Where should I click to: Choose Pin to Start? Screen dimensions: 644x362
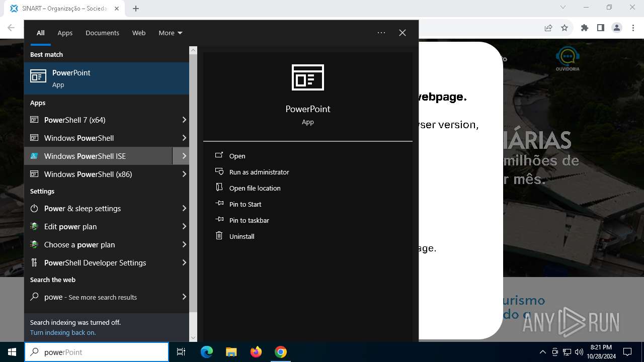click(x=245, y=204)
